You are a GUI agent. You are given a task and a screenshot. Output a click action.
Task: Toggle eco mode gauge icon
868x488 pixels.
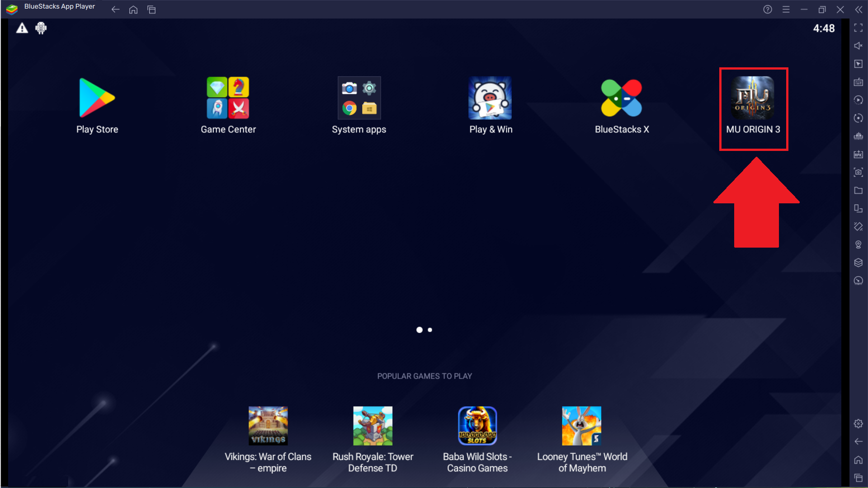coord(859,281)
